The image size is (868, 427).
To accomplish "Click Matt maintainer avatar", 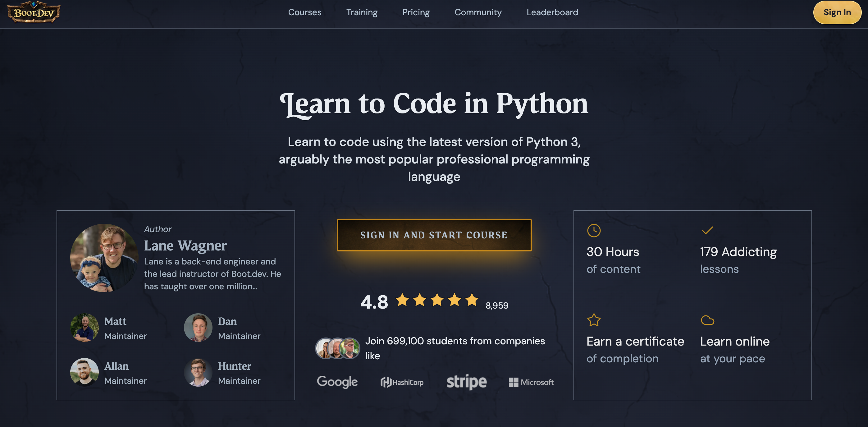I will tap(84, 328).
